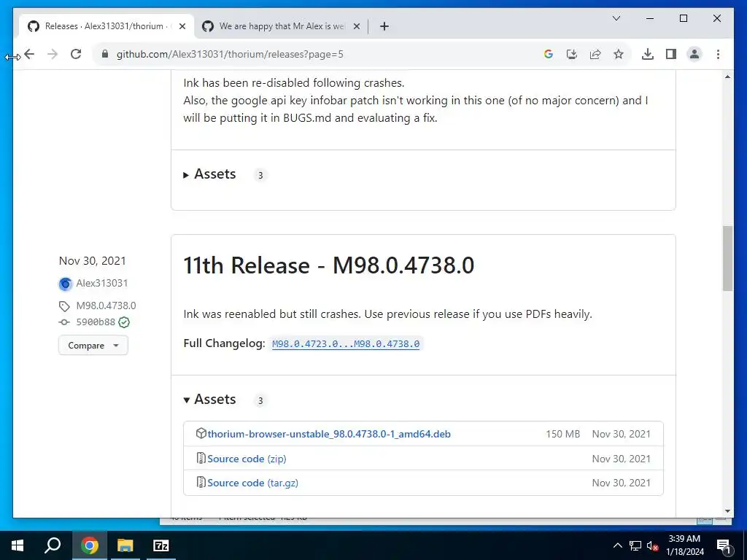Image resolution: width=747 pixels, height=560 pixels.
Task: Open Chrome three-dot menu
Action: pyautogui.click(x=718, y=54)
